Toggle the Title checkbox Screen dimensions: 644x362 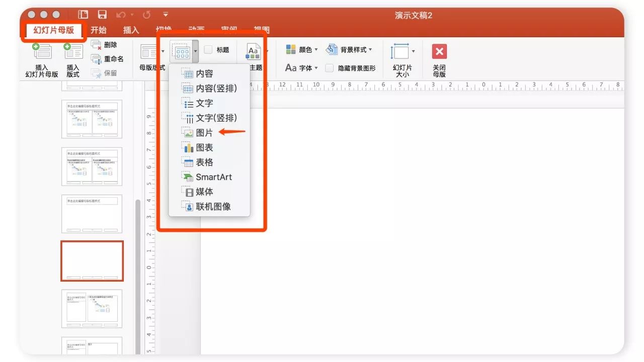point(208,50)
